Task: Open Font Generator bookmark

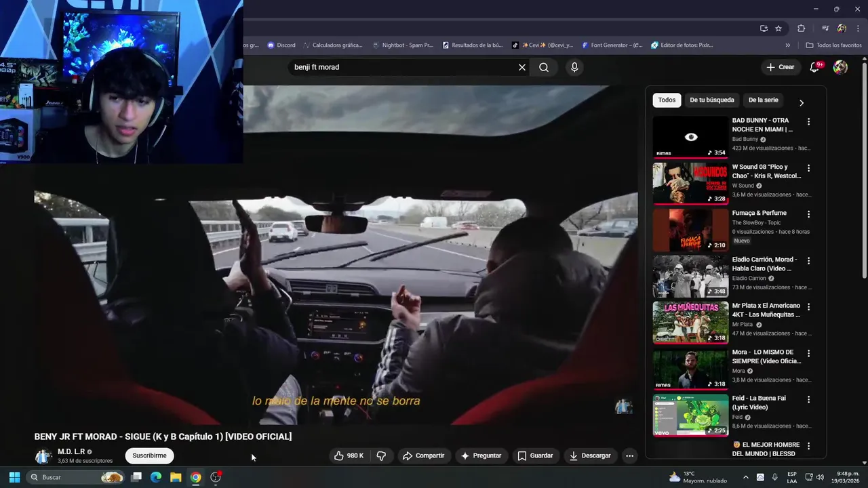Action: pyautogui.click(x=612, y=45)
